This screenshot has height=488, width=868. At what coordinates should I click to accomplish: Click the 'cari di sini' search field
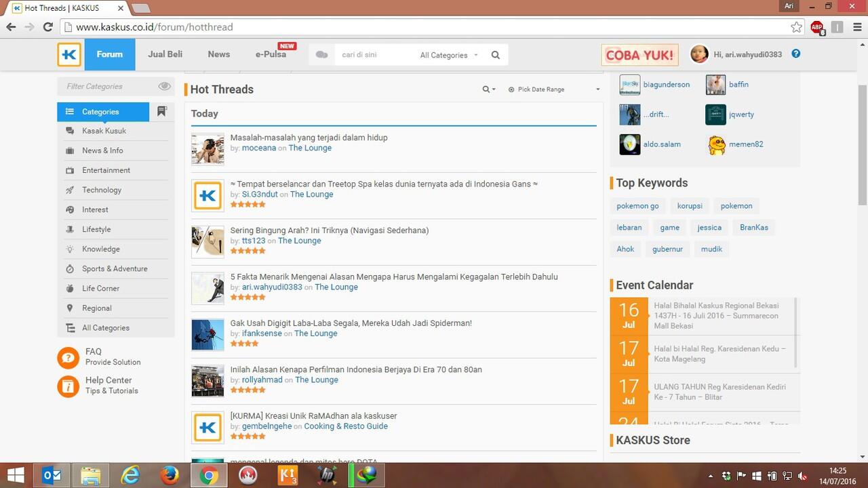click(x=373, y=55)
